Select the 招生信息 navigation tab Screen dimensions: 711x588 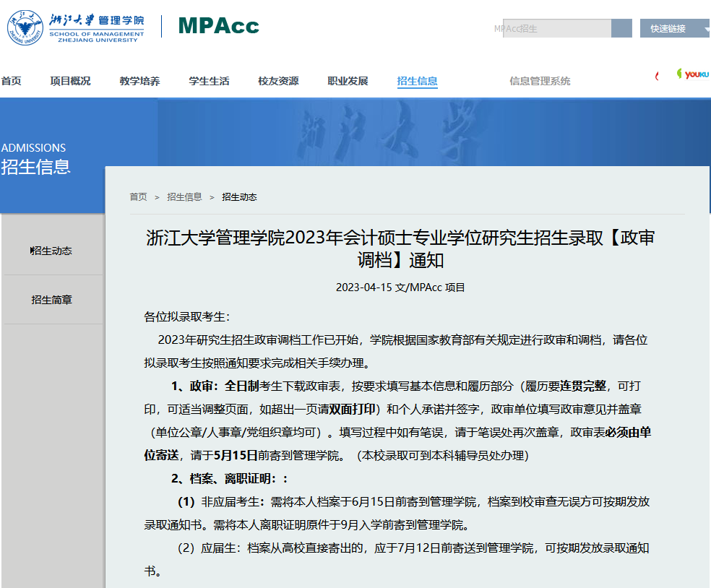click(417, 81)
